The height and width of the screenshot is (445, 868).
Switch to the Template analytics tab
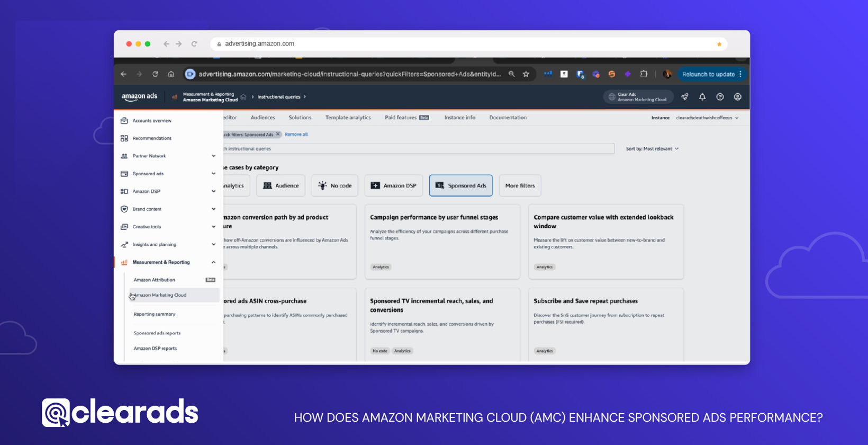(348, 118)
